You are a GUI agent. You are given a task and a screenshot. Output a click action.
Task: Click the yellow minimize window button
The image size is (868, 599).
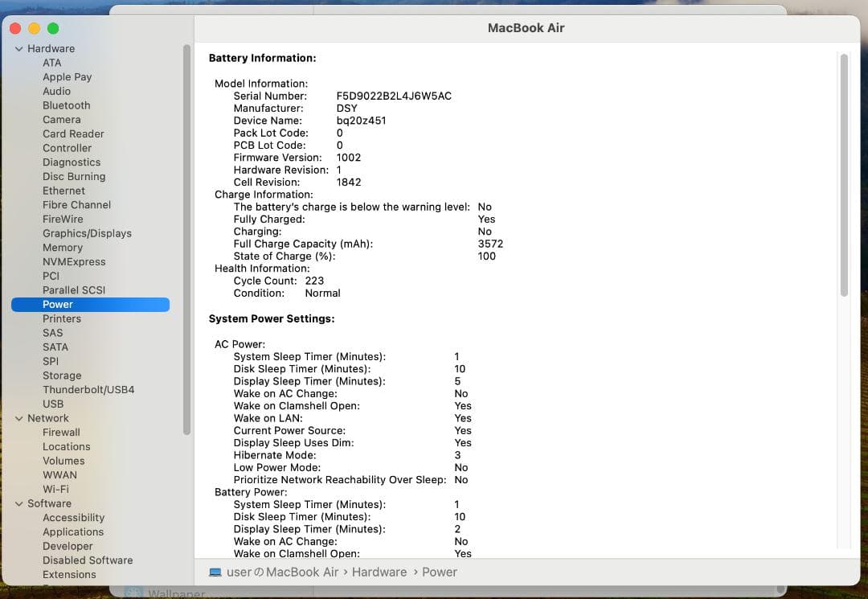pos(35,28)
